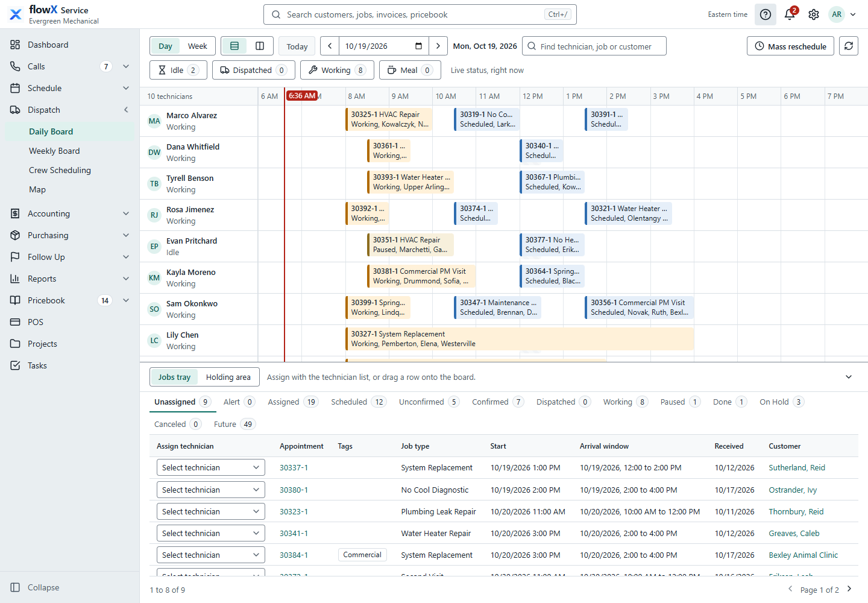Open the help question mark icon
The image size is (868, 603).
point(766,14)
